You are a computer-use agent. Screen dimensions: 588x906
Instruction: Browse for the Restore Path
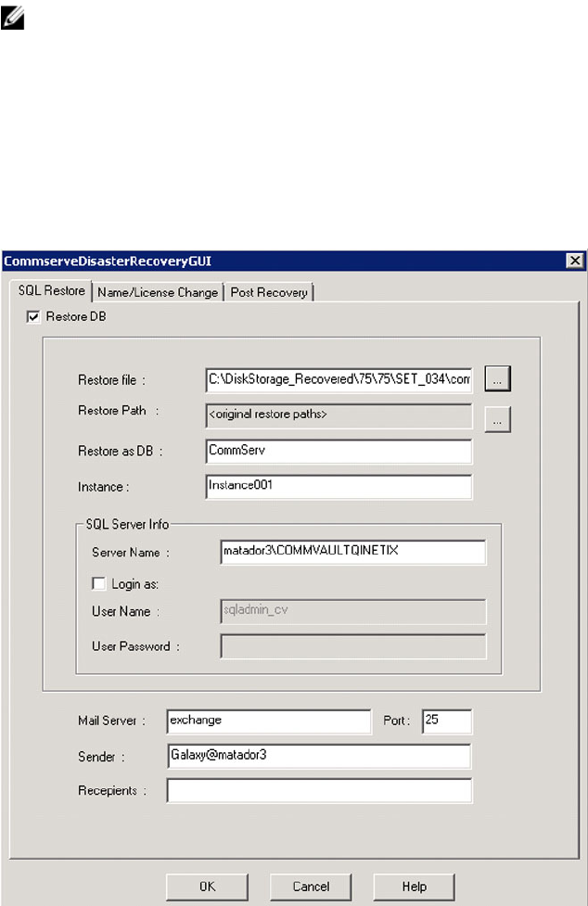click(x=497, y=419)
